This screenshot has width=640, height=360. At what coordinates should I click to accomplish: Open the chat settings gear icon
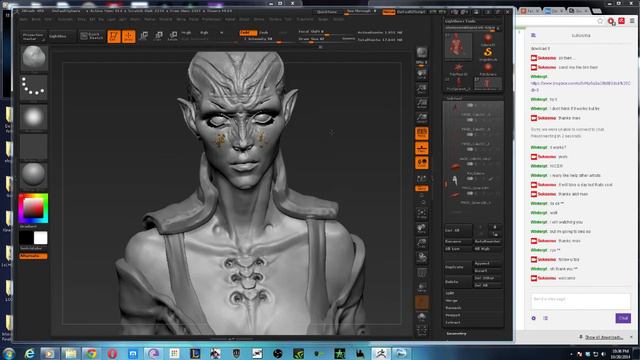coord(533,318)
